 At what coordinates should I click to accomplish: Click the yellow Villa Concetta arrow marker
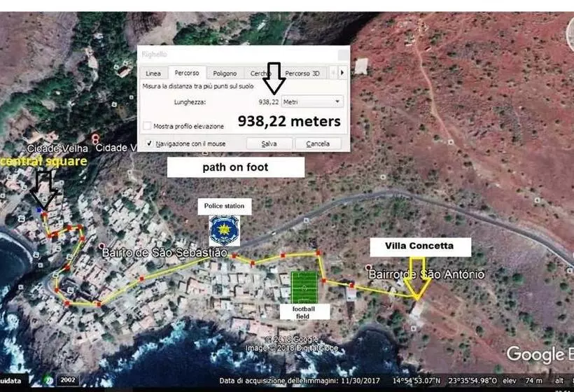[x=419, y=285]
